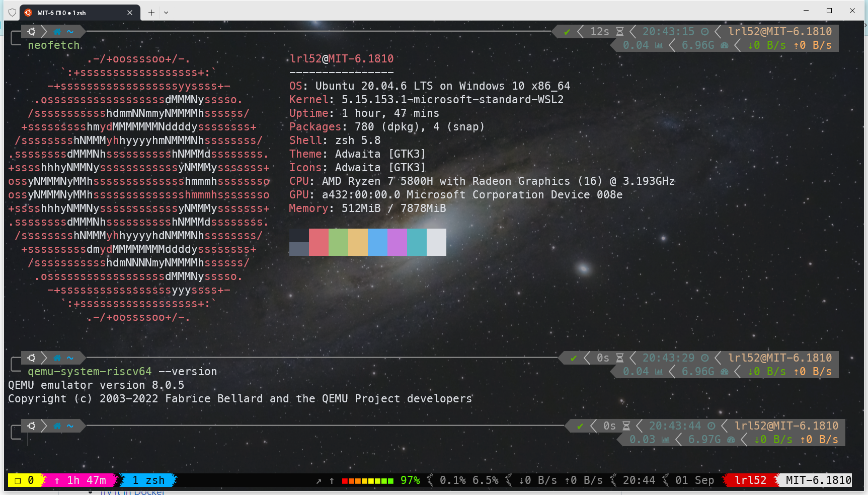Viewport: 868px width, 495px height.
Task: Click the OS logo icon on the qemu prompt
Action: pos(31,358)
